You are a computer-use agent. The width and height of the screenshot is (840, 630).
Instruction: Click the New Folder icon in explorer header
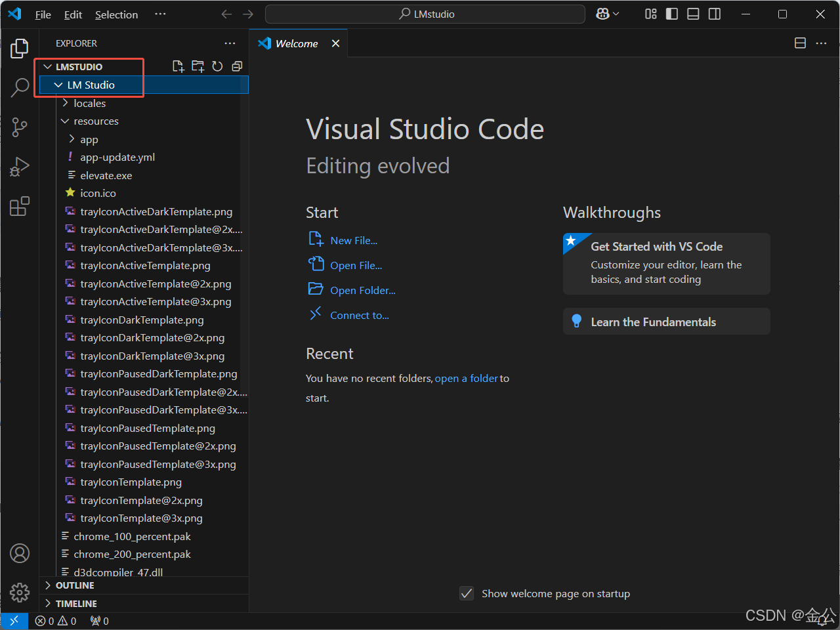198,66
